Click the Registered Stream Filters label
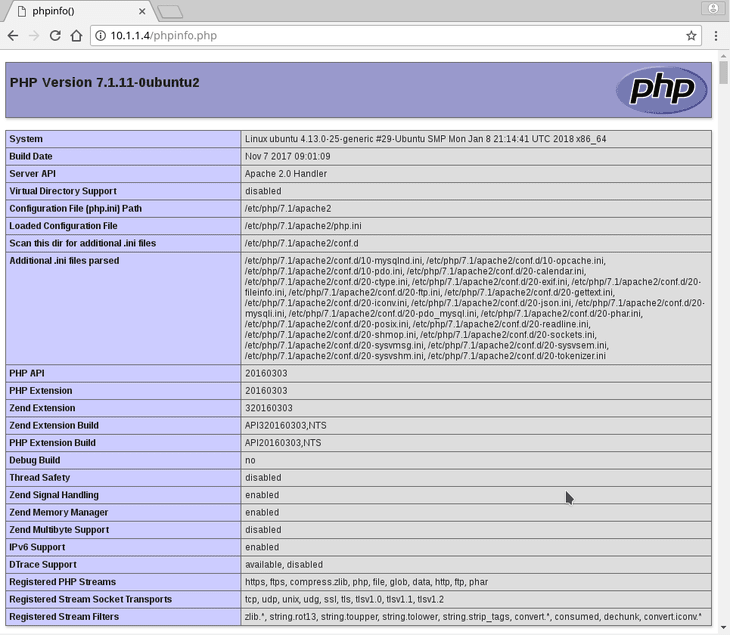The height and width of the screenshot is (635, 730). (x=64, y=616)
